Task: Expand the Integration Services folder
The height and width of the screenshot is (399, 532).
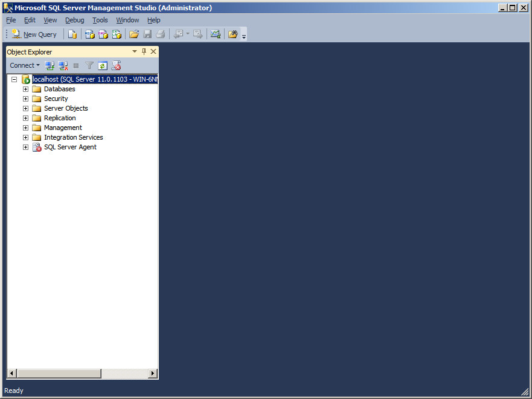Action: click(25, 137)
